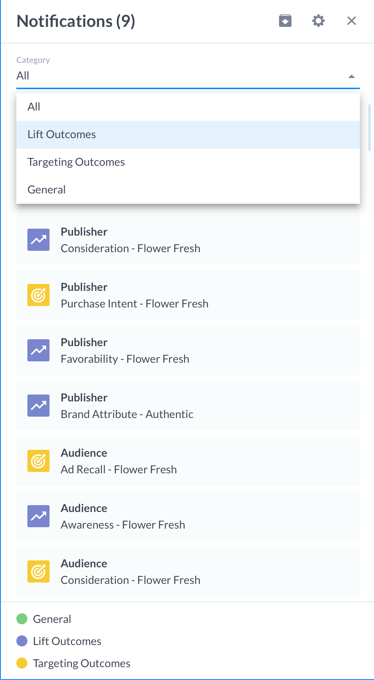
Task: Click green General legend dot
Action: [x=22, y=619]
